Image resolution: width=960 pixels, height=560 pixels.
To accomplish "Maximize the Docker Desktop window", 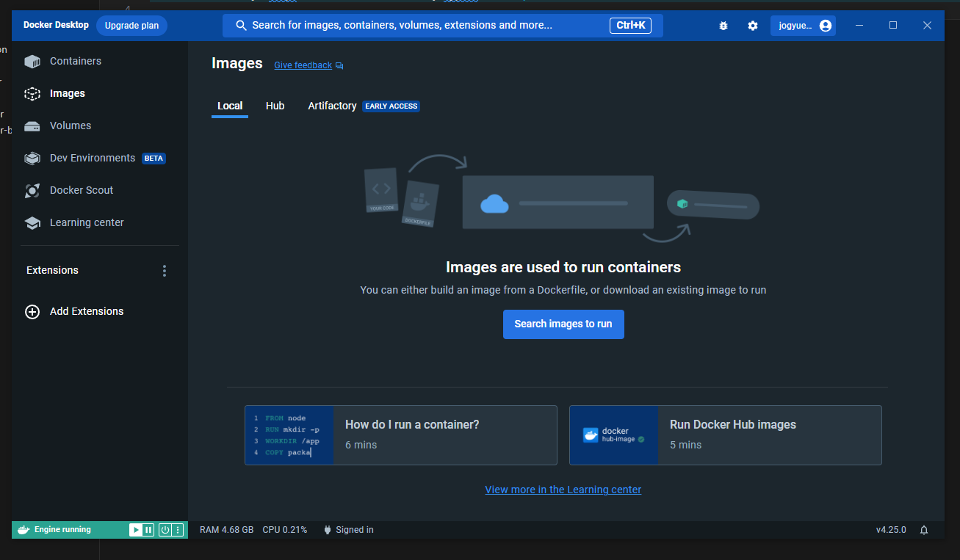I will [893, 26].
